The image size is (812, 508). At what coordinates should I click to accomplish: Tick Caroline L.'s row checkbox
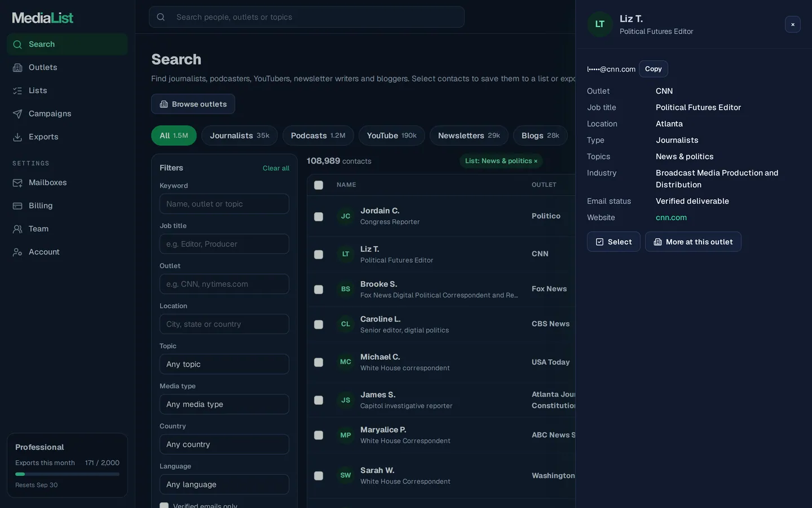[x=319, y=325]
